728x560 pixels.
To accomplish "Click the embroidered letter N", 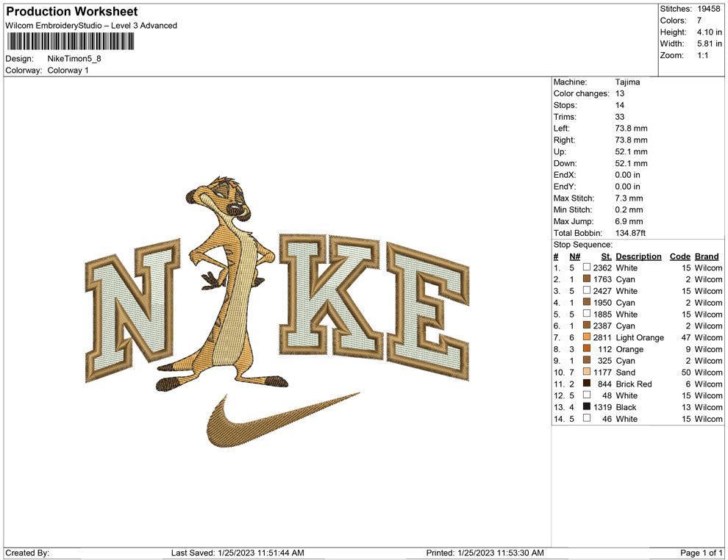I will (x=133, y=310).
